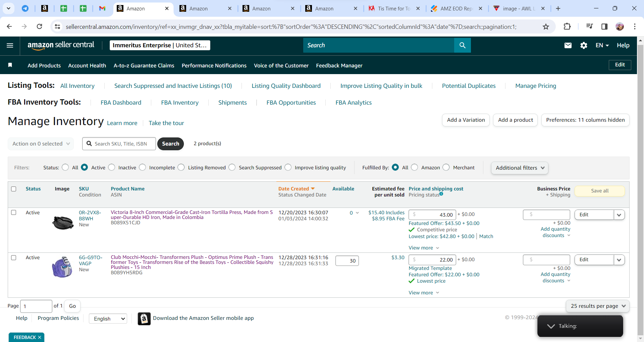Click the magnifier search button in header
This screenshot has width=644, height=342.
(x=462, y=45)
